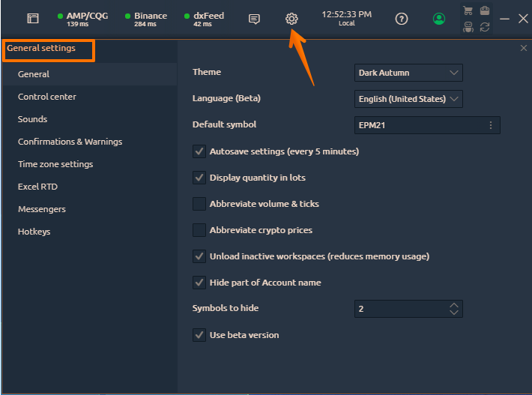This screenshot has height=395, width=532.
Task: Click the briefcase icon
Action: tap(485, 10)
